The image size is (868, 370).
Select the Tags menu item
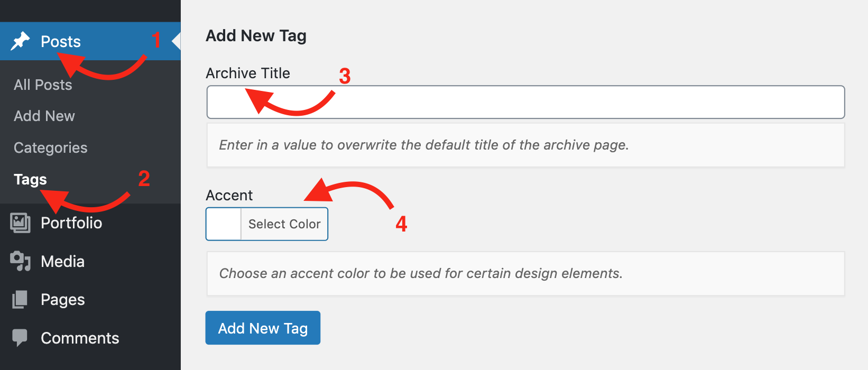pyautogui.click(x=30, y=179)
